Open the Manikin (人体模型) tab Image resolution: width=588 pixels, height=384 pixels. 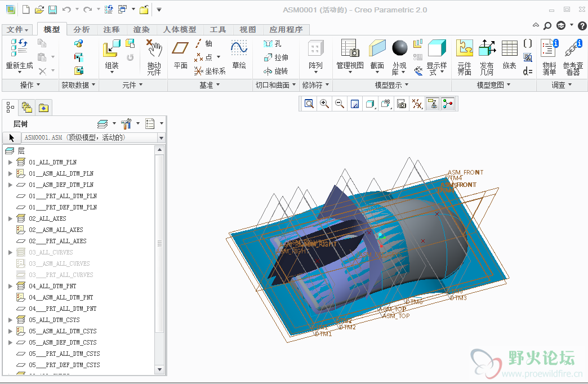tap(180, 30)
